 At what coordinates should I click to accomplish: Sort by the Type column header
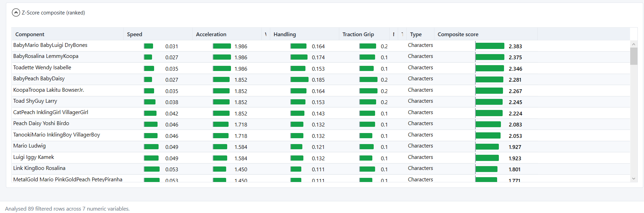(420, 34)
